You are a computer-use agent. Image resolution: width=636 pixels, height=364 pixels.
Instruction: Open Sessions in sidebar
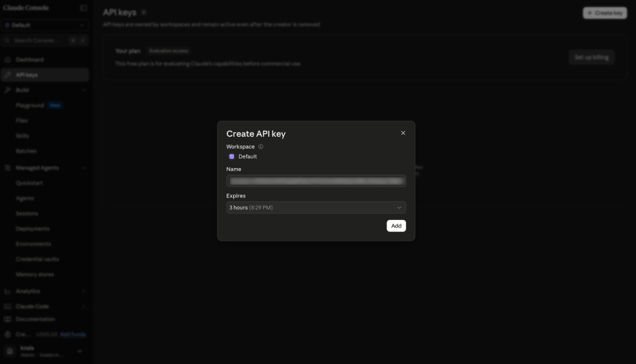coord(27,213)
